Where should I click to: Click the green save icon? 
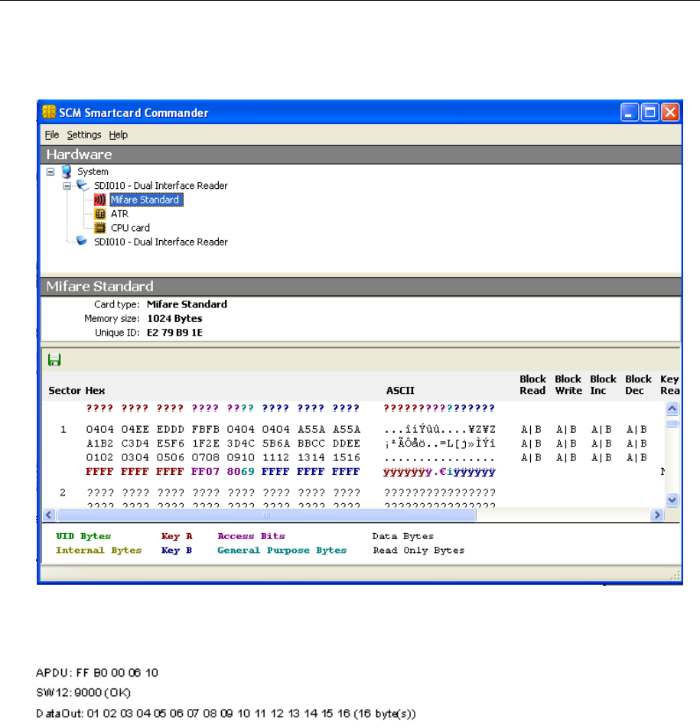click(x=54, y=360)
